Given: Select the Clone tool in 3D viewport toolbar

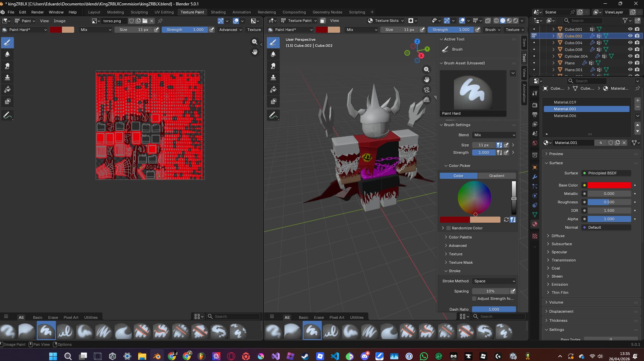Looking at the screenshot, I should (x=273, y=78).
